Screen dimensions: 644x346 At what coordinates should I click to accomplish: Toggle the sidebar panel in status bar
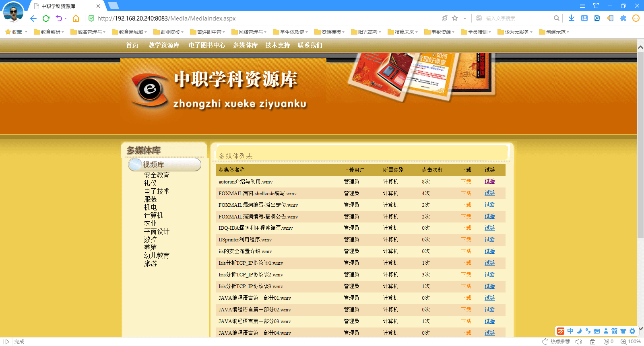[x=6, y=342]
